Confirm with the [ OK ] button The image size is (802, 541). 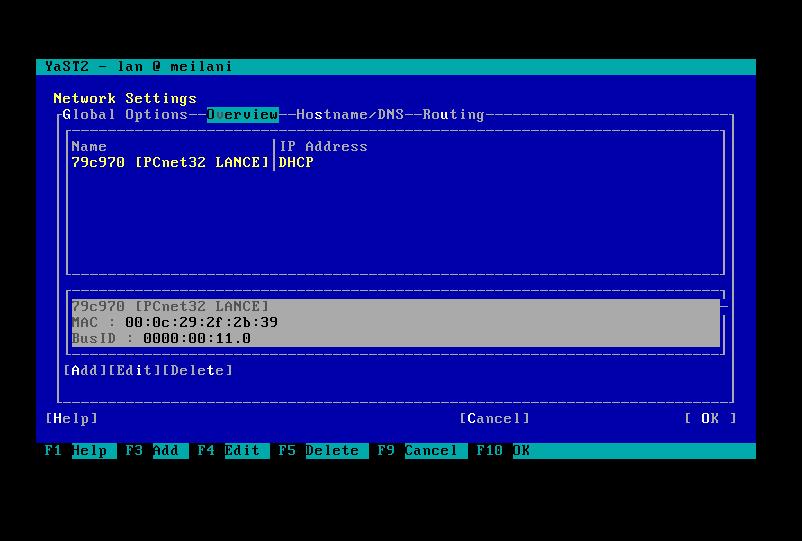[x=710, y=418]
